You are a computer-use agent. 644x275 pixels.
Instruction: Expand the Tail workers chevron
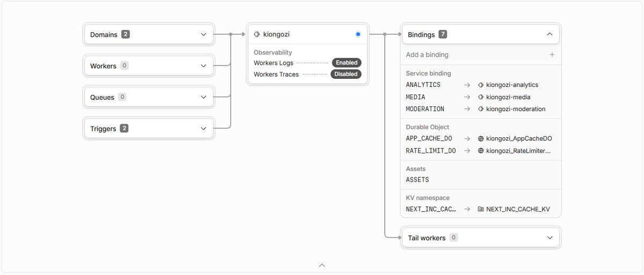(x=550, y=237)
